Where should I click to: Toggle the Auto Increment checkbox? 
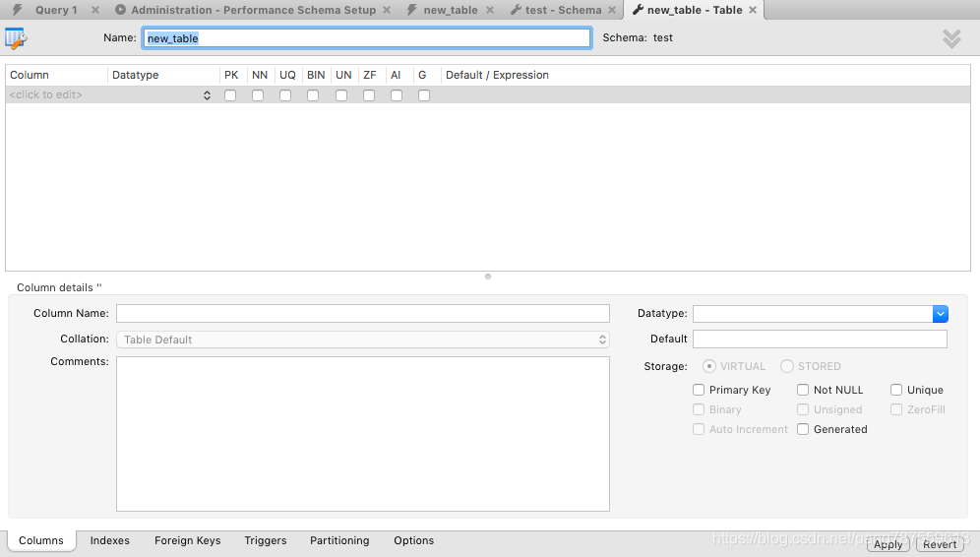[x=699, y=429]
